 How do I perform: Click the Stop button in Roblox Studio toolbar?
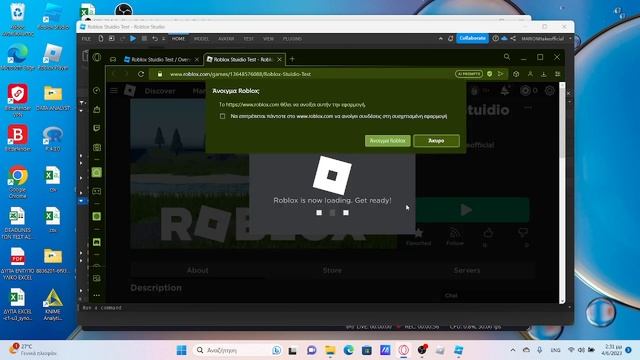(144, 38)
